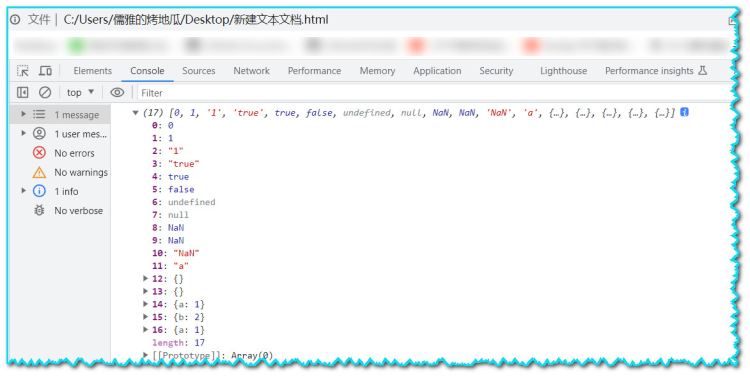Viewport: 750px width, 377px height.
Task: Click array entry 9: NaN
Action: (x=168, y=240)
